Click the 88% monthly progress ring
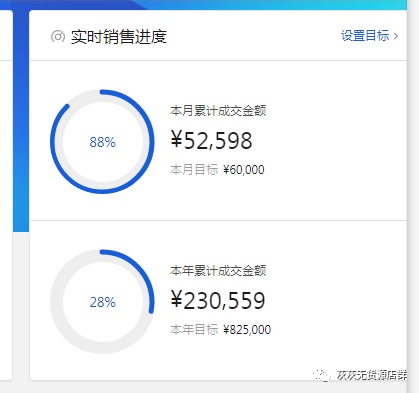Viewport: 419px width, 393px height. point(102,141)
